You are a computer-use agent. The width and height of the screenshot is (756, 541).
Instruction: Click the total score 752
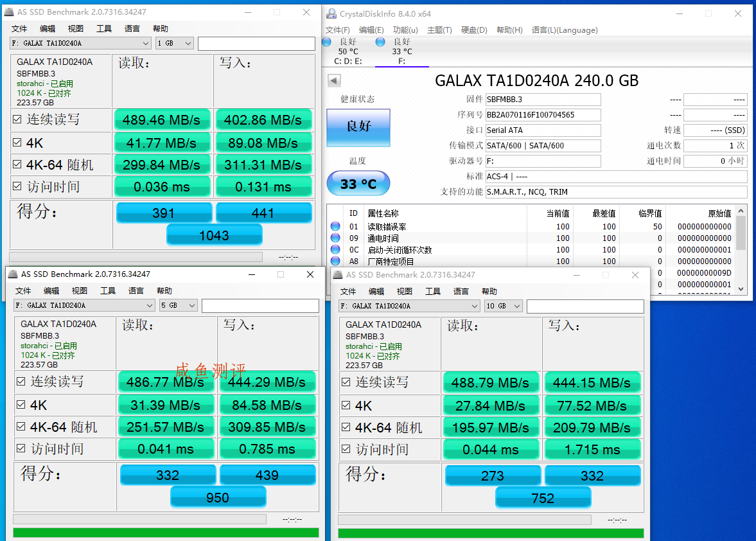click(x=543, y=498)
